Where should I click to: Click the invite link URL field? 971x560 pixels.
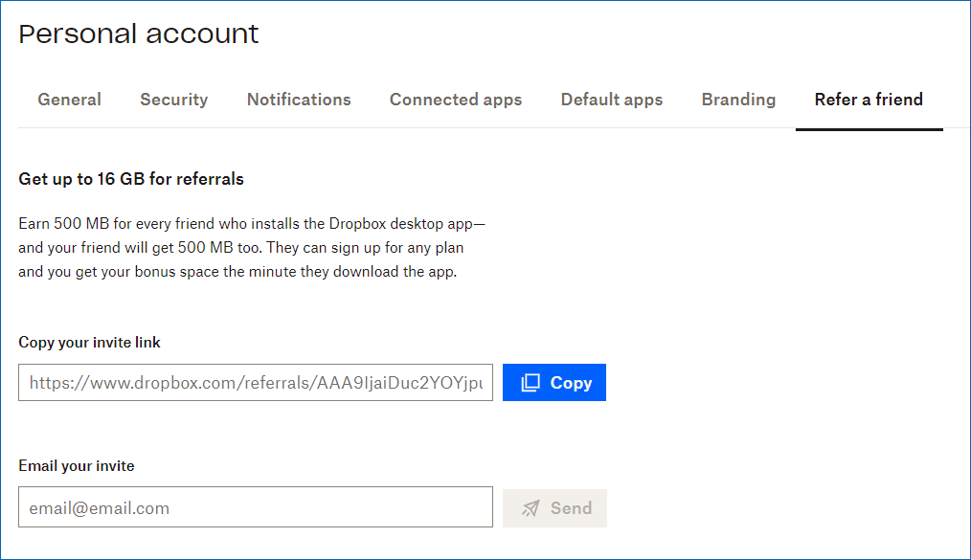pyautogui.click(x=256, y=382)
